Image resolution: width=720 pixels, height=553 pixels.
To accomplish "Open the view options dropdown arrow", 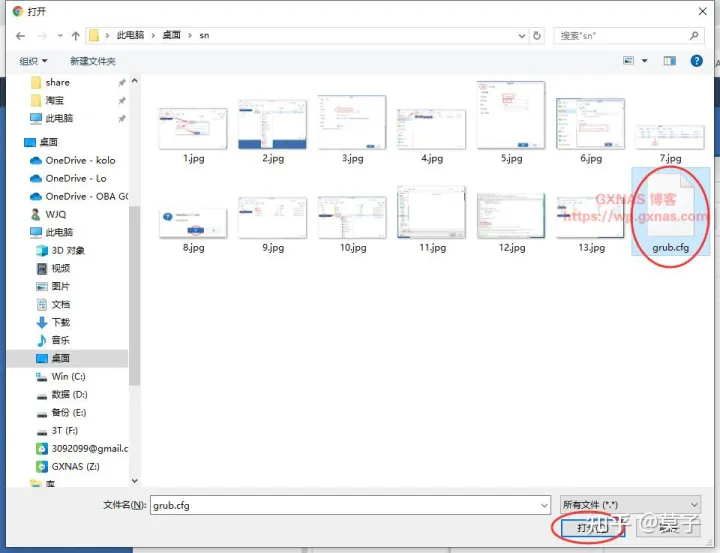I will 644,61.
